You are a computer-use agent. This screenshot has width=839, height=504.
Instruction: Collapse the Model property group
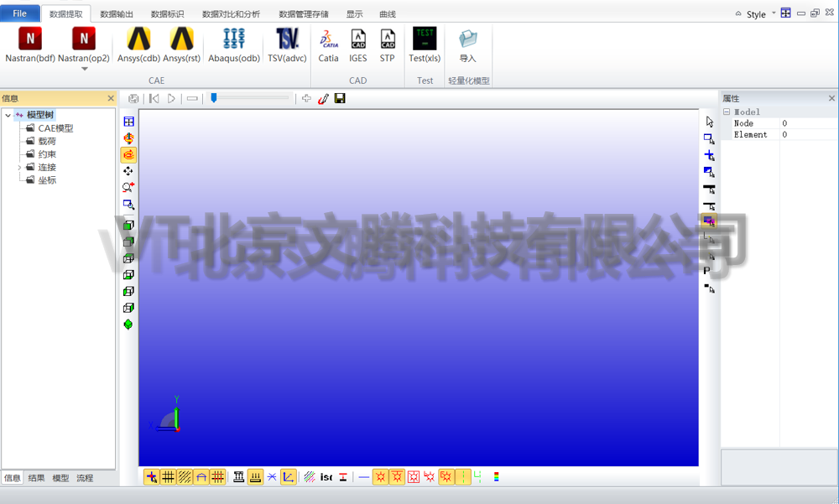pyautogui.click(x=727, y=112)
